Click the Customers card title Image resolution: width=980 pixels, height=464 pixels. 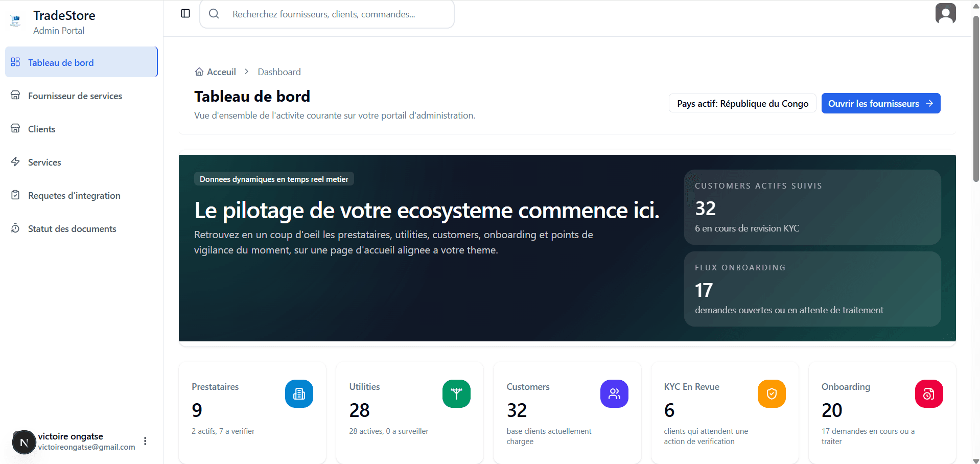[x=528, y=387]
